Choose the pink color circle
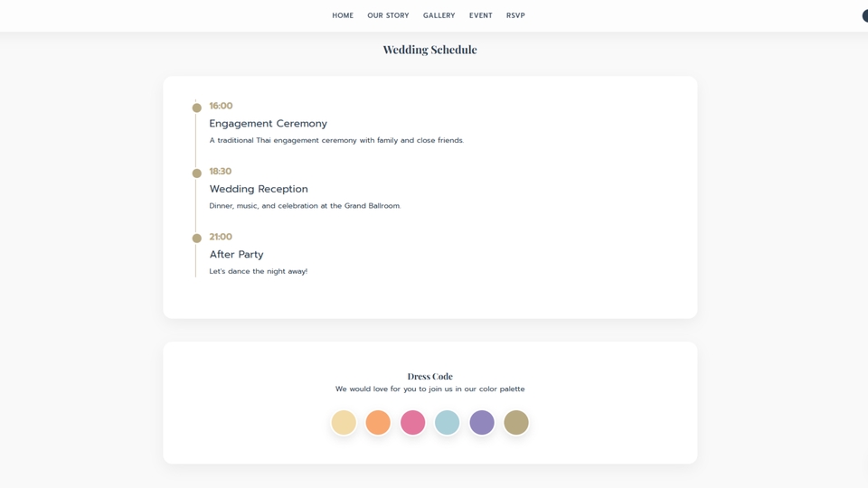This screenshot has width=868, height=488. tap(412, 422)
